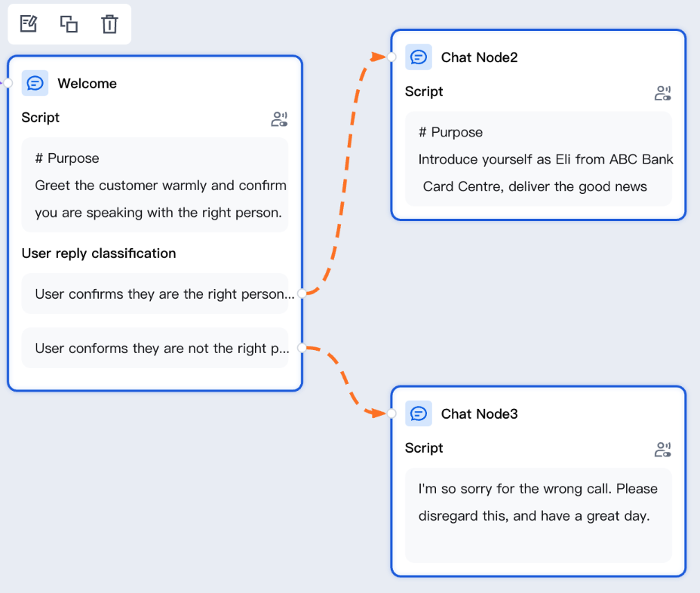Delete node using the trash icon
700x593 pixels.
click(109, 23)
